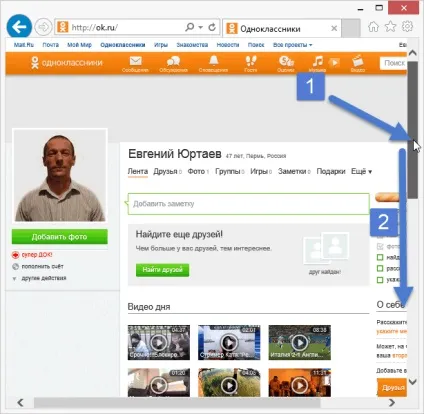The image size is (424, 414).
Task: Open the Гости guests footprints icon
Action: click(x=251, y=61)
